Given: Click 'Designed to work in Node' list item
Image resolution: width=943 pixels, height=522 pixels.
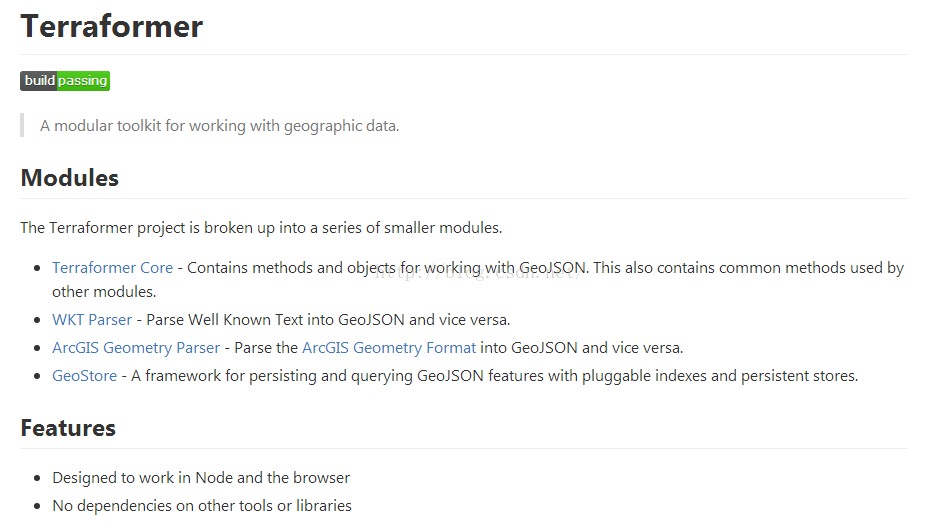Looking at the screenshot, I should [x=201, y=477].
